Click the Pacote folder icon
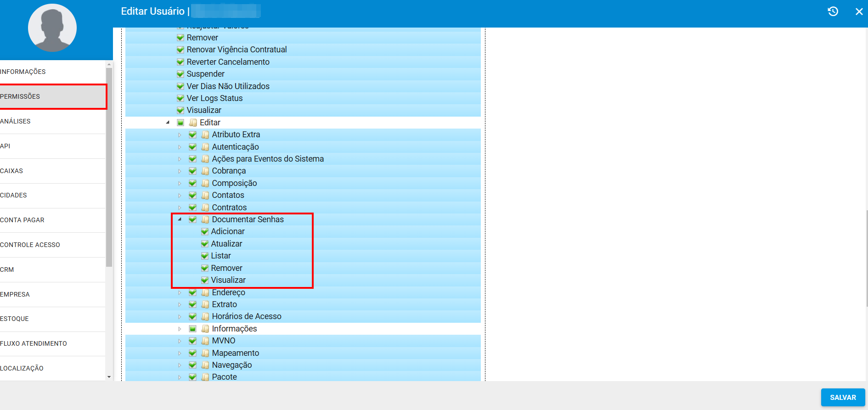This screenshot has width=868, height=410. point(205,377)
